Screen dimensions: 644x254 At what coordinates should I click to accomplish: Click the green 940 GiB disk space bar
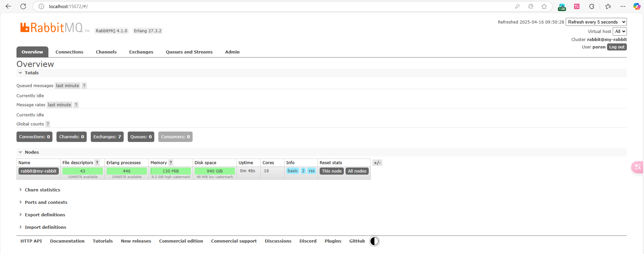pyautogui.click(x=215, y=171)
